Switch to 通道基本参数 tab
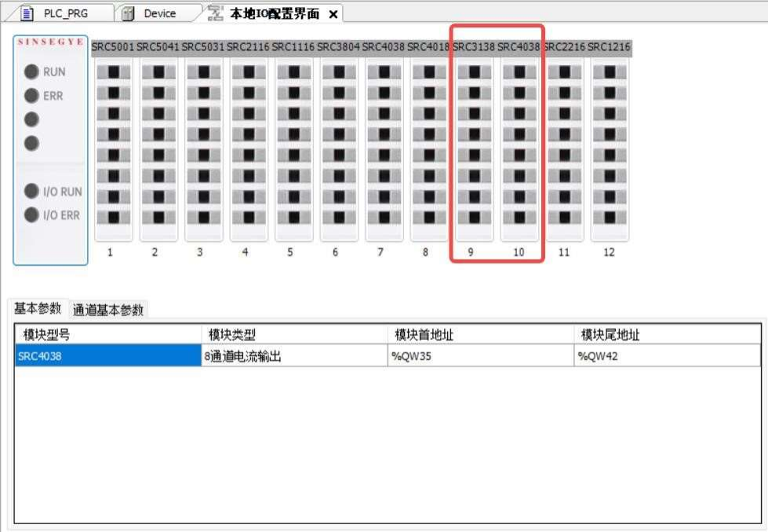This screenshot has height=532, width=768. (108, 309)
